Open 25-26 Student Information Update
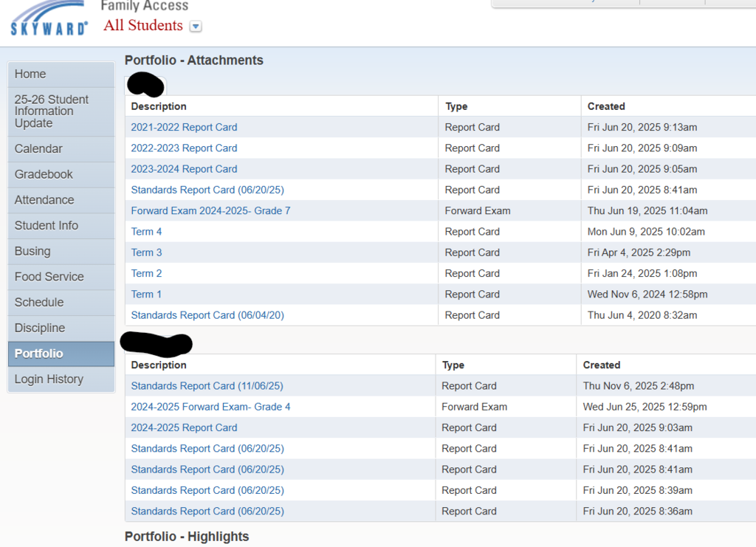 51,111
